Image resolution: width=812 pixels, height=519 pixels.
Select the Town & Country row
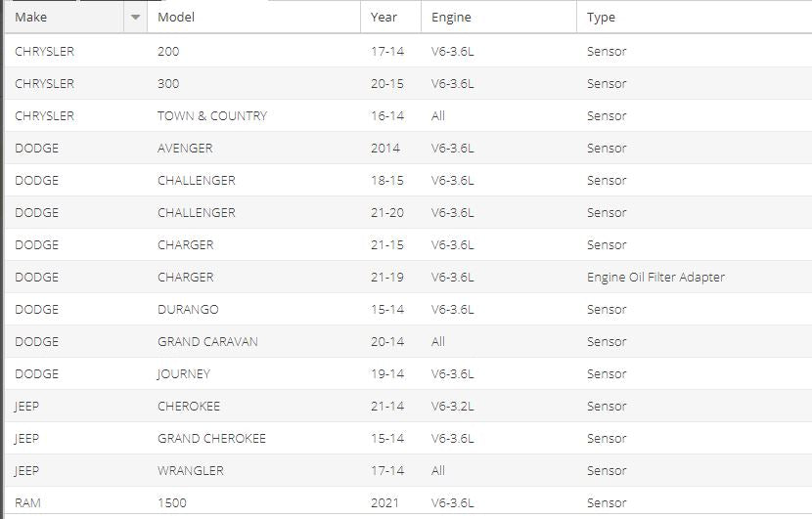coord(408,115)
